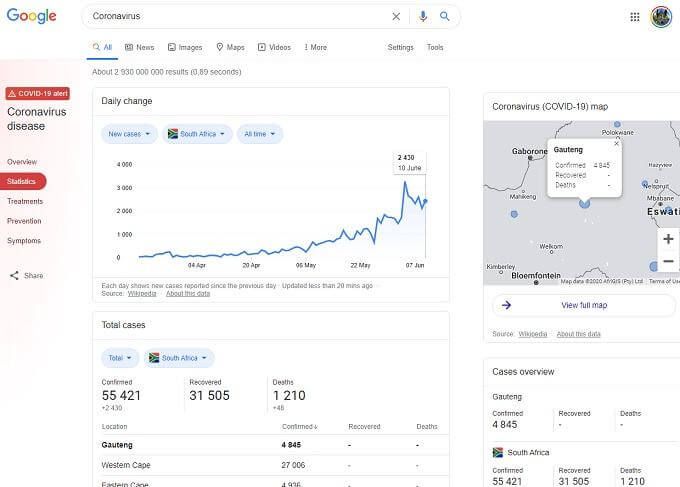The width and height of the screenshot is (680, 487).
Task: Close the Gauteng map popup
Action: point(616,144)
